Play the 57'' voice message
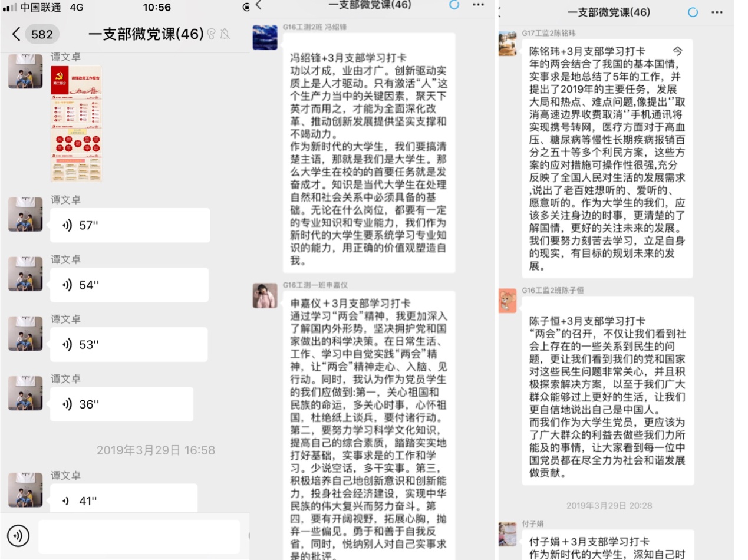748x560 pixels. pyautogui.click(x=130, y=225)
